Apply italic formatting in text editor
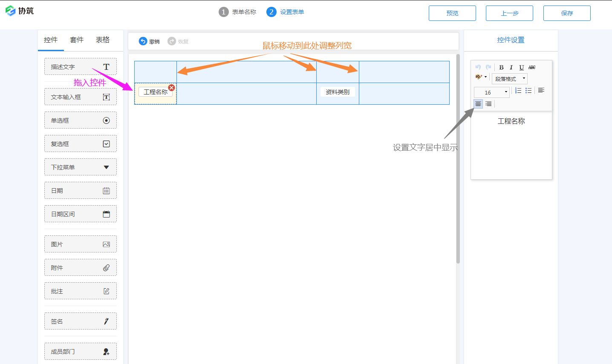Screen dimensions: 612x364 click(511, 67)
